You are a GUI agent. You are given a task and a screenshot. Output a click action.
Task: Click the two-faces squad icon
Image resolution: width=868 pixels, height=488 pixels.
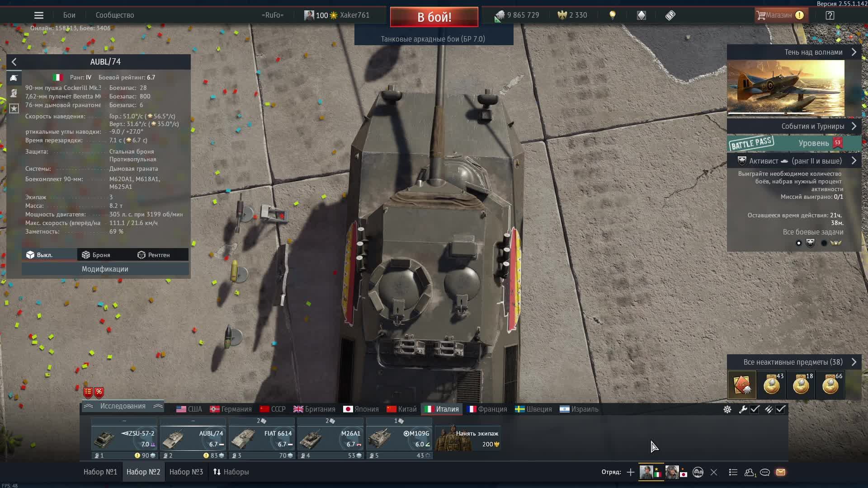pos(698,472)
